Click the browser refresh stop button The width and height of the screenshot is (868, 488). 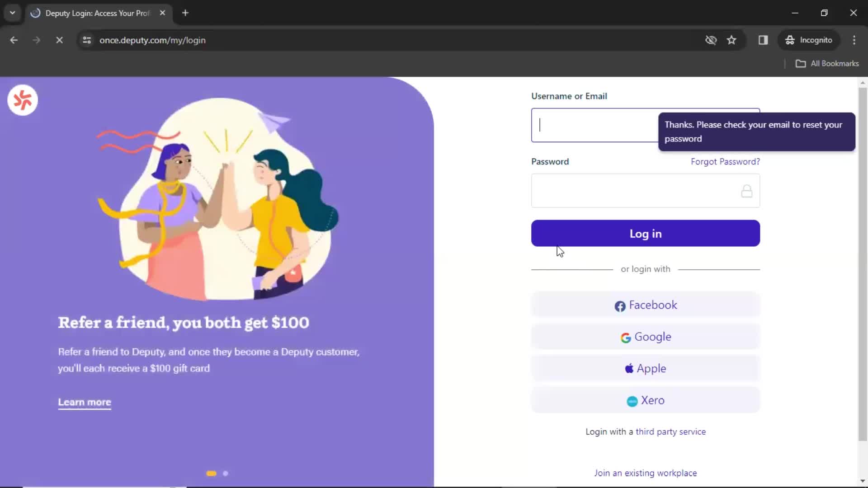point(58,40)
